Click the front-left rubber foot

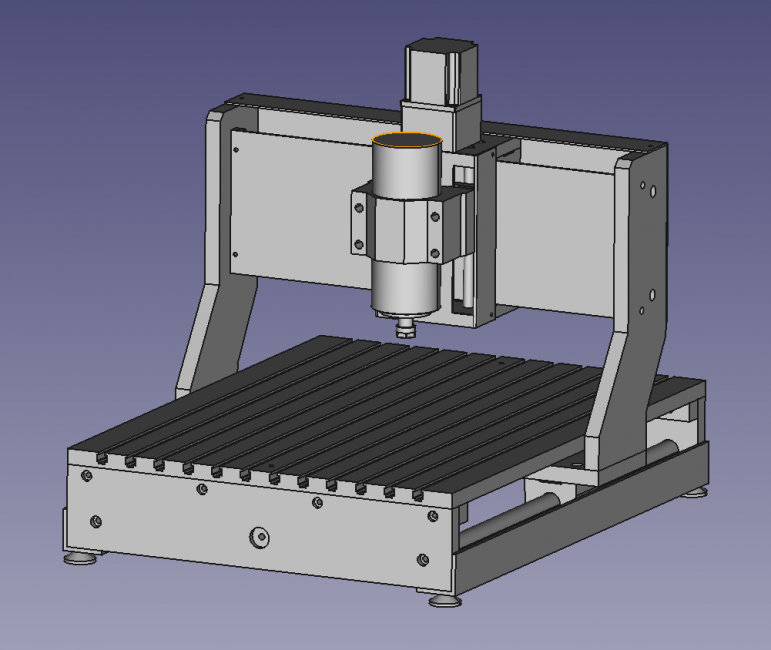point(80,557)
